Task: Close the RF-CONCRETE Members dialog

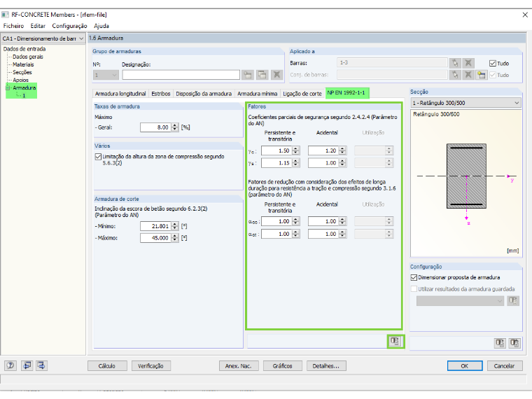Action: (x=525, y=15)
